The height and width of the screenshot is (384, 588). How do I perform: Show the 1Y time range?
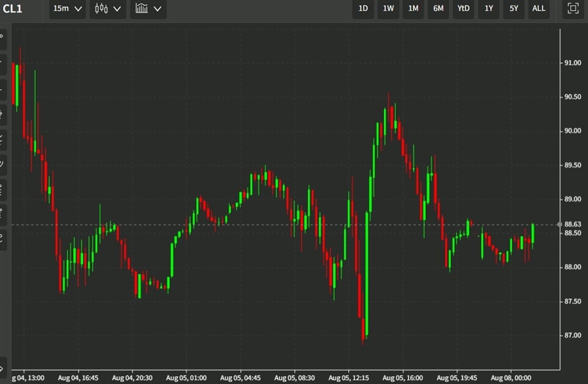pyautogui.click(x=489, y=8)
